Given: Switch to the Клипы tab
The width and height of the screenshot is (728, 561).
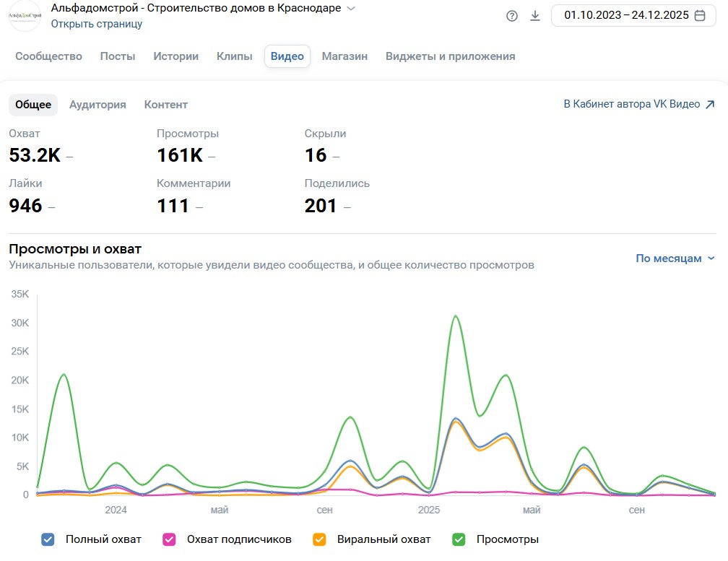Looking at the screenshot, I should 234,56.
